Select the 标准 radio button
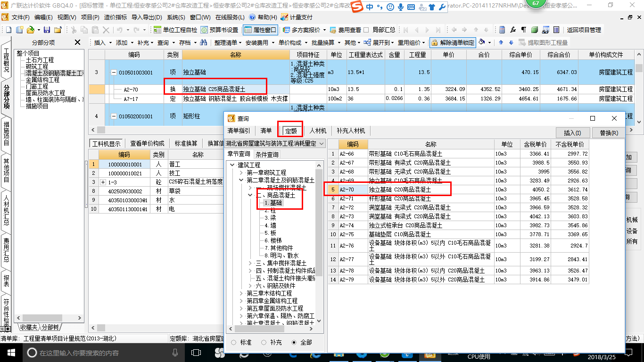 234,342
